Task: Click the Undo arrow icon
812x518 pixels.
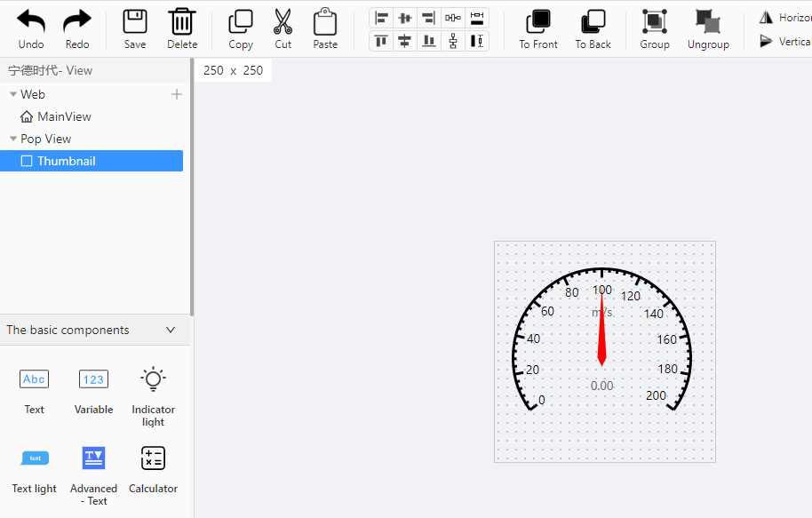Action: (31, 21)
